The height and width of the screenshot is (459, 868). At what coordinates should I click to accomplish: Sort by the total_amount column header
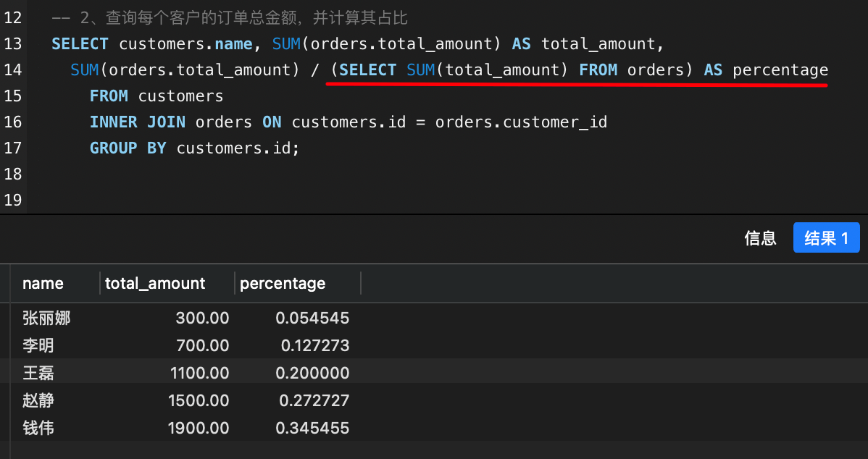(x=155, y=284)
